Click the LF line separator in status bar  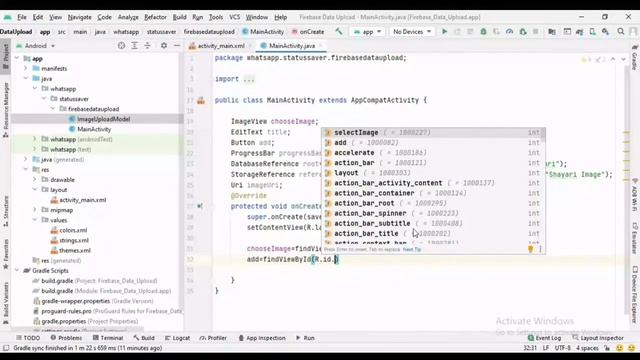[546, 348]
